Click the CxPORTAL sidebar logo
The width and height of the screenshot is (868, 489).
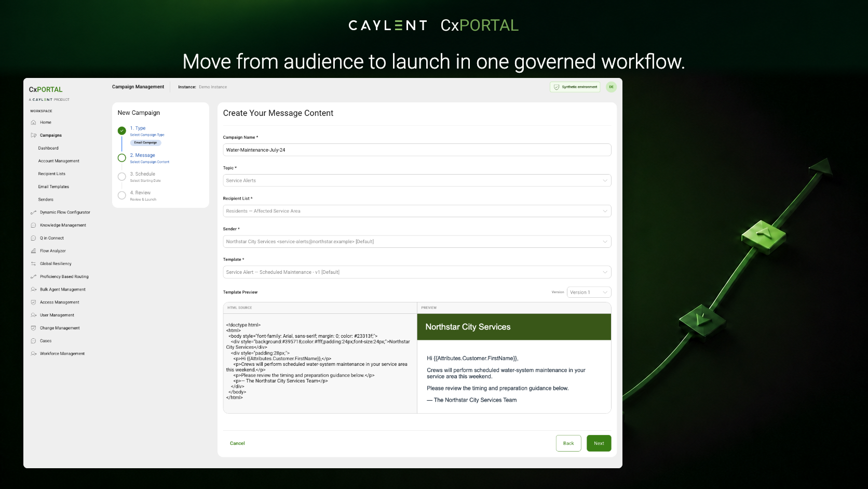pos(46,89)
